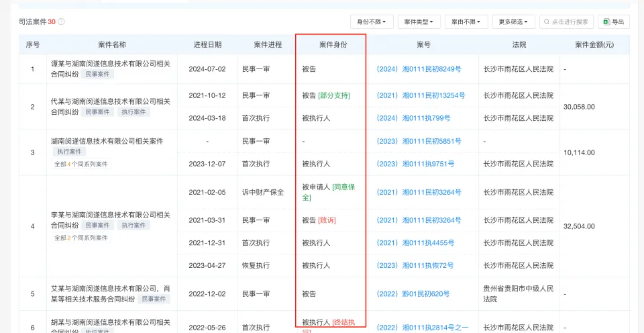Open case number (2023)湘0111民初5851号
The width and height of the screenshot is (644, 333).
click(x=419, y=141)
